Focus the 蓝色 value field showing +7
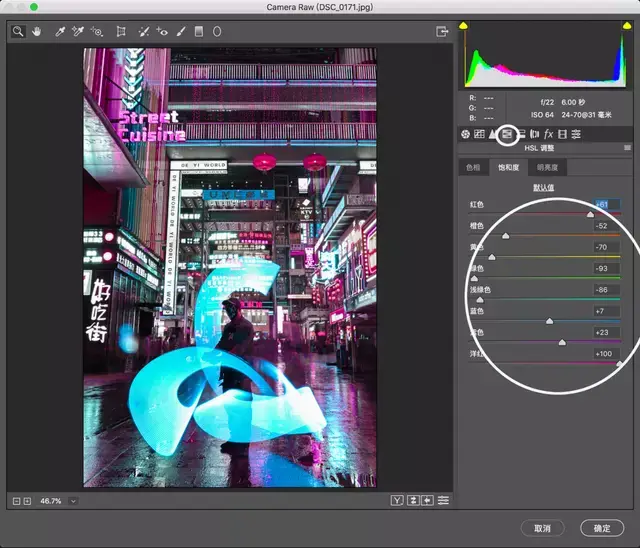The height and width of the screenshot is (548, 640). [607, 311]
